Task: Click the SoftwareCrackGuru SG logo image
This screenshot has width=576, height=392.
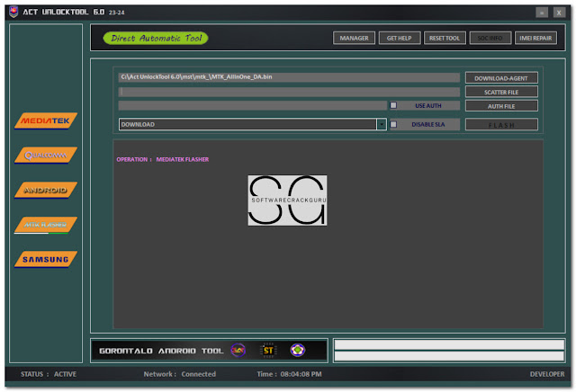Action: [287, 200]
